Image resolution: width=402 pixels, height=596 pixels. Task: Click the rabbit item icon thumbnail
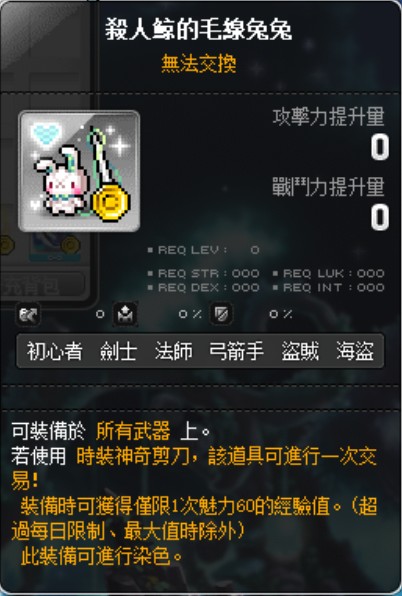79,171
